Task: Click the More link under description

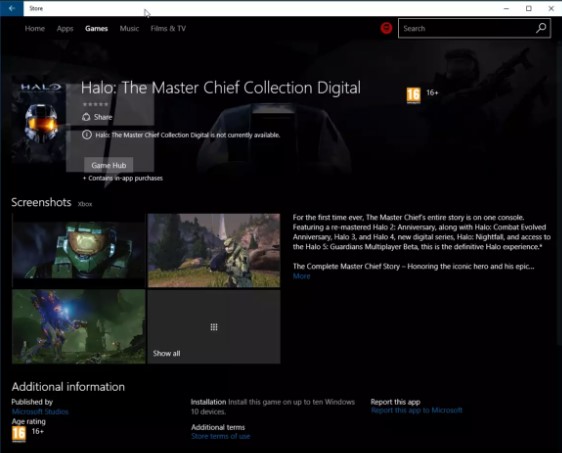Action: click(301, 276)
